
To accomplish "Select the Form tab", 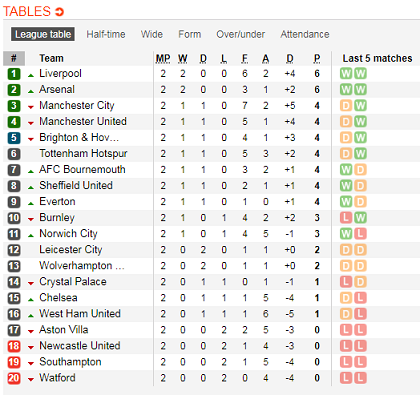I will (190, 34).
